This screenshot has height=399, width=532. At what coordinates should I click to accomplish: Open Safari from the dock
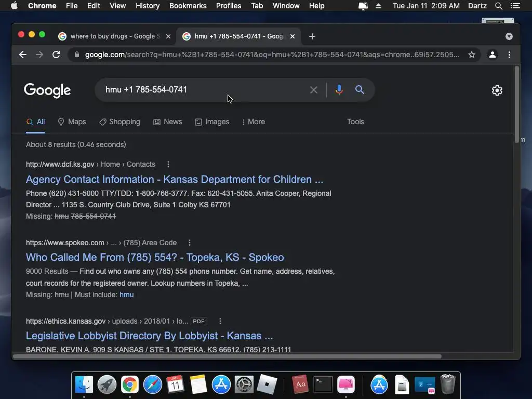coord(153,385)
